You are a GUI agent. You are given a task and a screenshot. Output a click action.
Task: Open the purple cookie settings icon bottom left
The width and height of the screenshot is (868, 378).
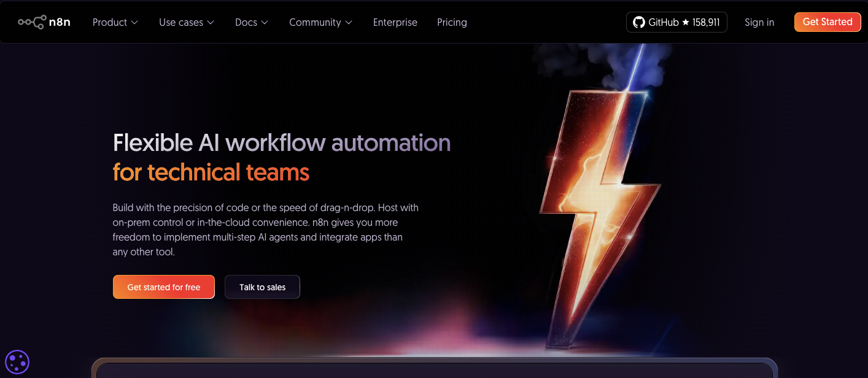(17, 361)
